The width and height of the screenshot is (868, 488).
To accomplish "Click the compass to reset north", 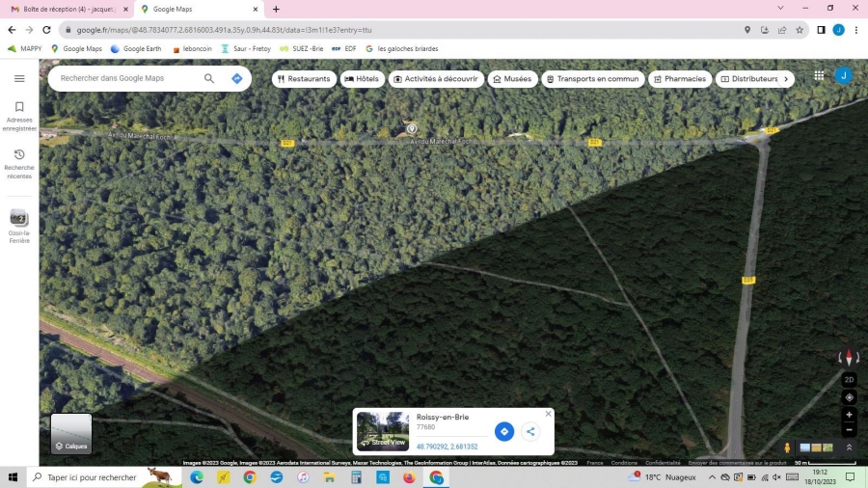I will click(849, 358).
